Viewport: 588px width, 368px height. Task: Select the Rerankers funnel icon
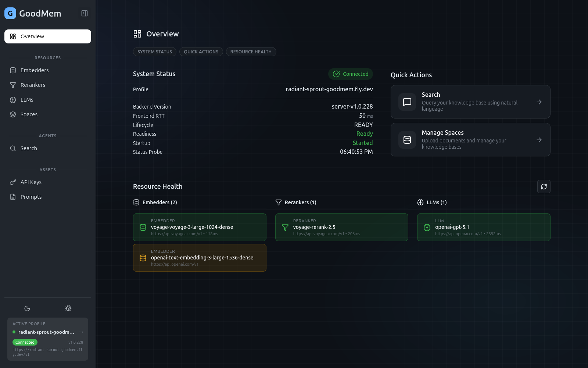point(13,85)
